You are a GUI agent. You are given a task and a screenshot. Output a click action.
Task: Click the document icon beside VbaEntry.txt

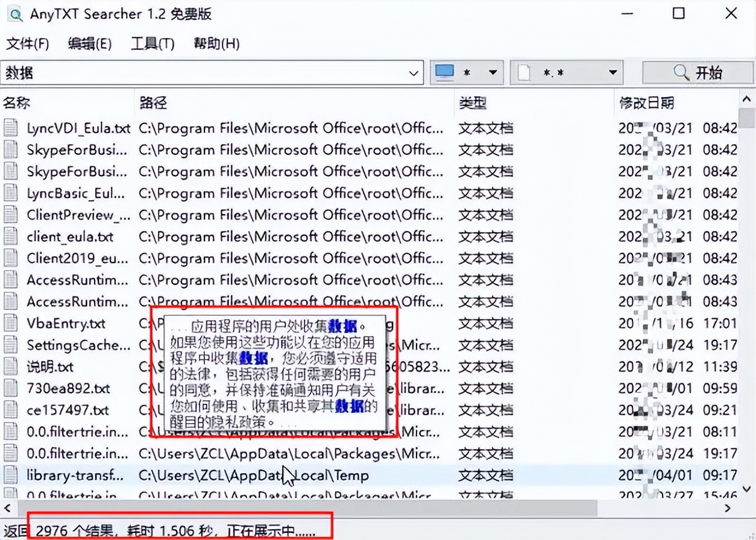pyautogui.click(x=10, y=323)
